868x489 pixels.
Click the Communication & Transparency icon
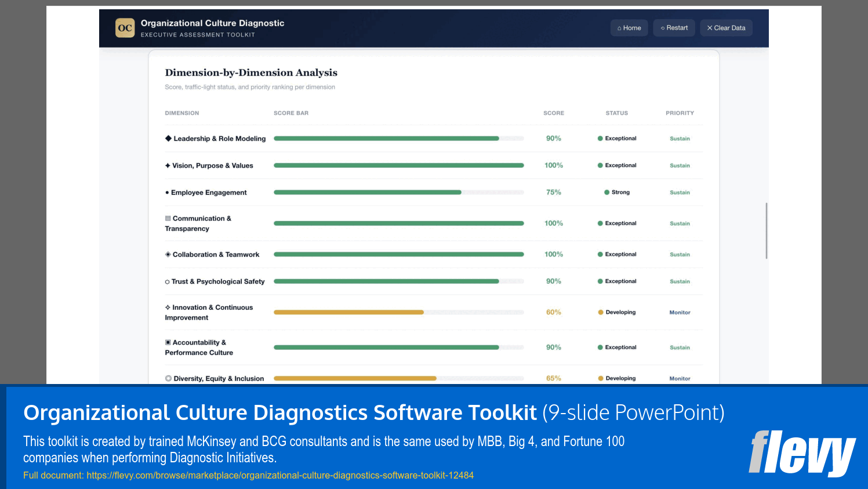pyautogui.click(x=168, y=219)
